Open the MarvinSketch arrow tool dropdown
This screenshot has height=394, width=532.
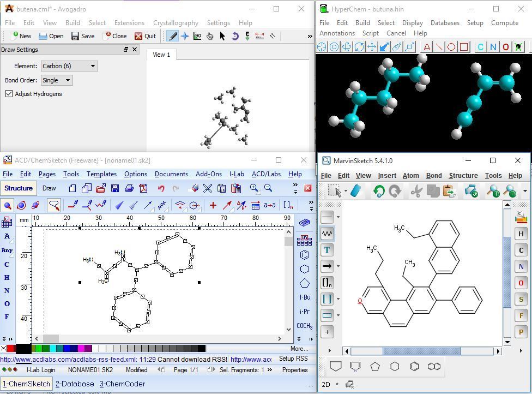pyautogui.click(x=338, y=266)
